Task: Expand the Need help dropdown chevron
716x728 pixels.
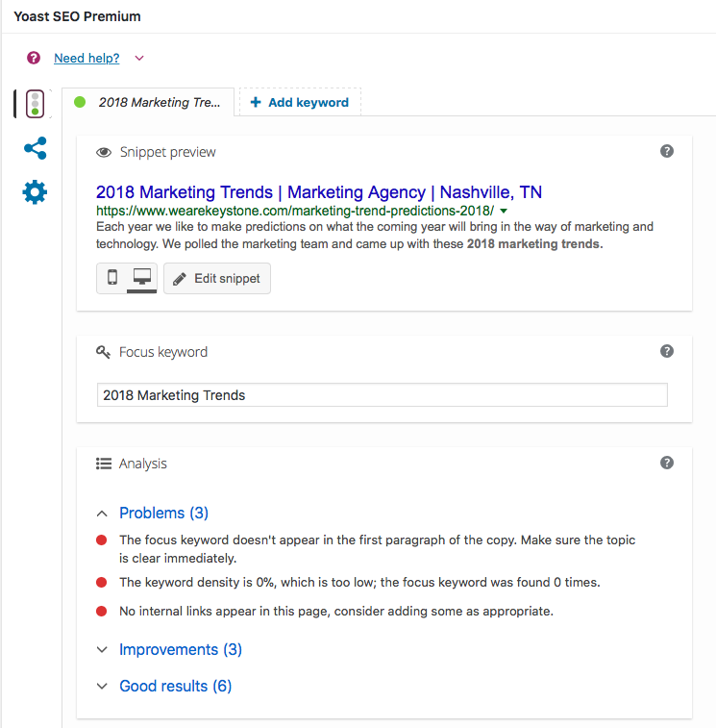Action: 139,59
